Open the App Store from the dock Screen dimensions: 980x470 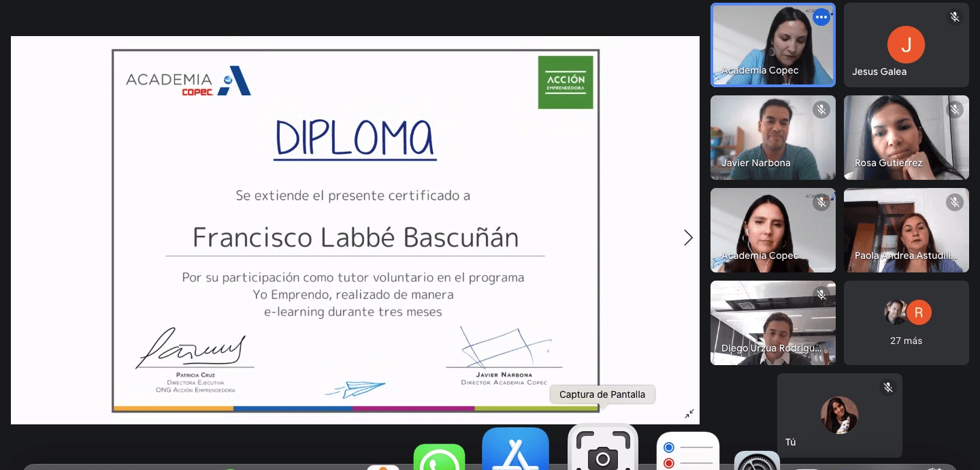(515, 448)
